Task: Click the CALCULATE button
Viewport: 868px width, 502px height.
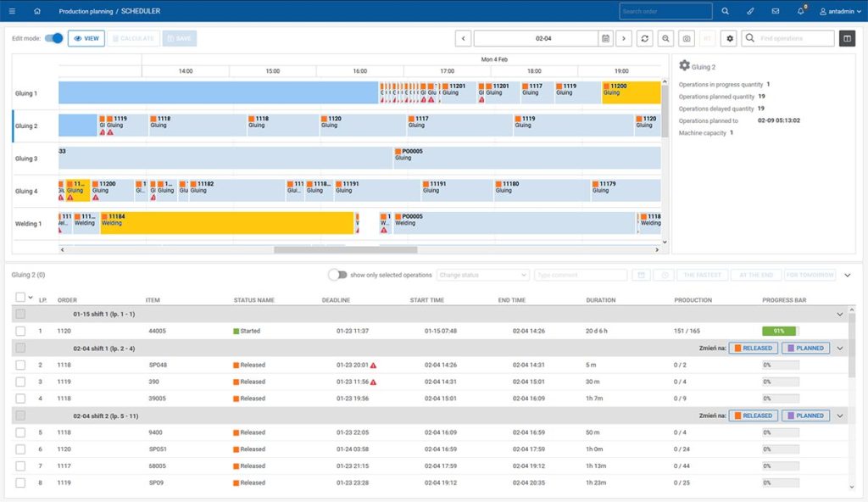Action: coord(133,38)
